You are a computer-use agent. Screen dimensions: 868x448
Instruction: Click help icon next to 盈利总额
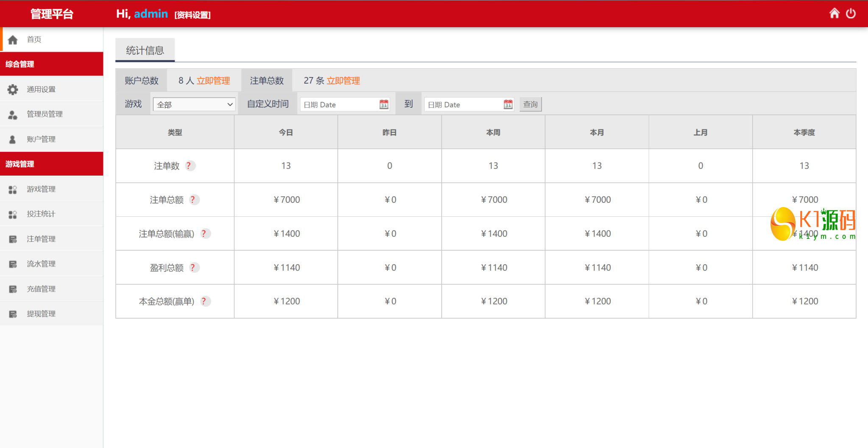(193, 268)
